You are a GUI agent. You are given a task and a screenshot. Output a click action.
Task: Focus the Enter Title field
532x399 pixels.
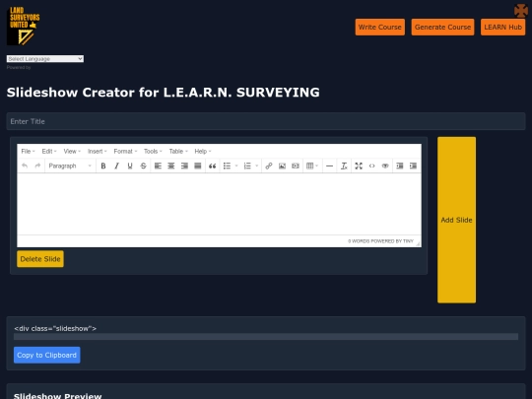pyautogui.click(x=266, y=121)
